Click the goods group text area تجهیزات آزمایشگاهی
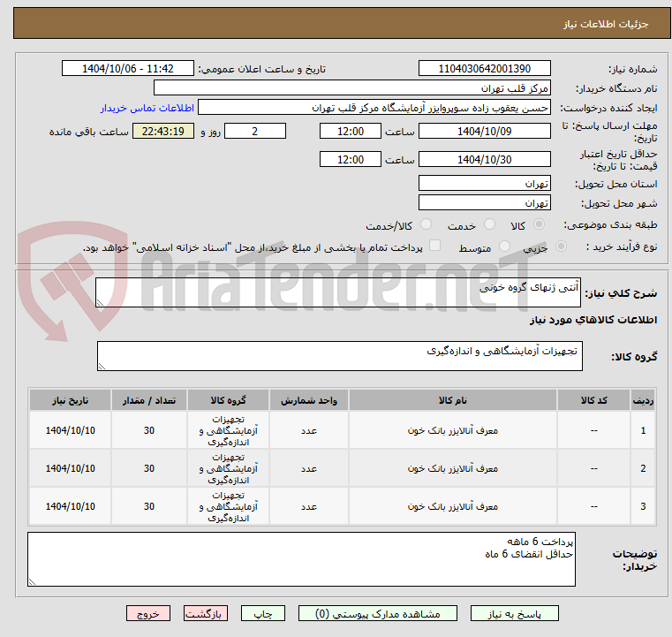Image resolution: width=672 pixels, height=637 pixels. pos(339,356)
